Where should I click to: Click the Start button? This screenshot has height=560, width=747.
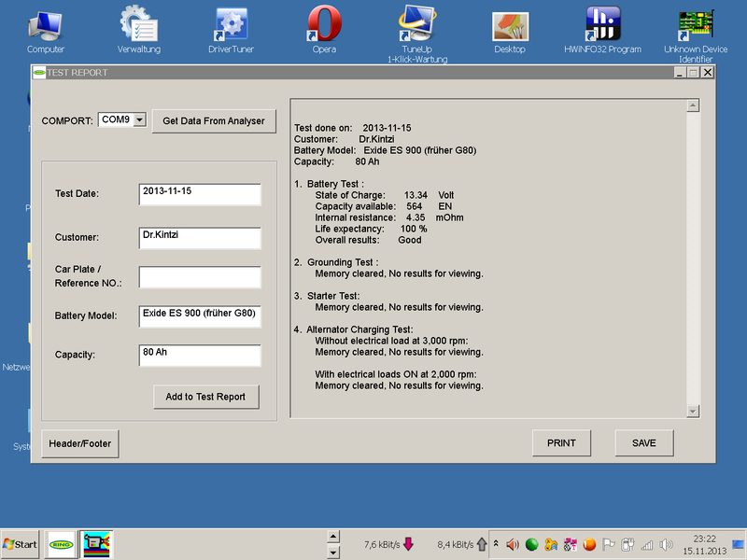21,543
